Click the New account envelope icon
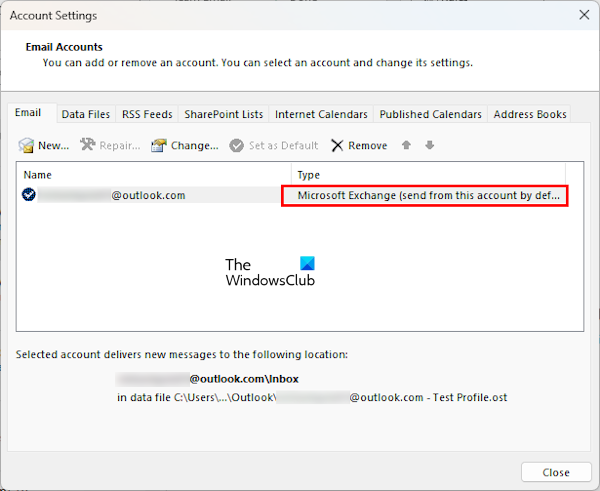Viewport: 600px width, 491px height. (26, 145)
